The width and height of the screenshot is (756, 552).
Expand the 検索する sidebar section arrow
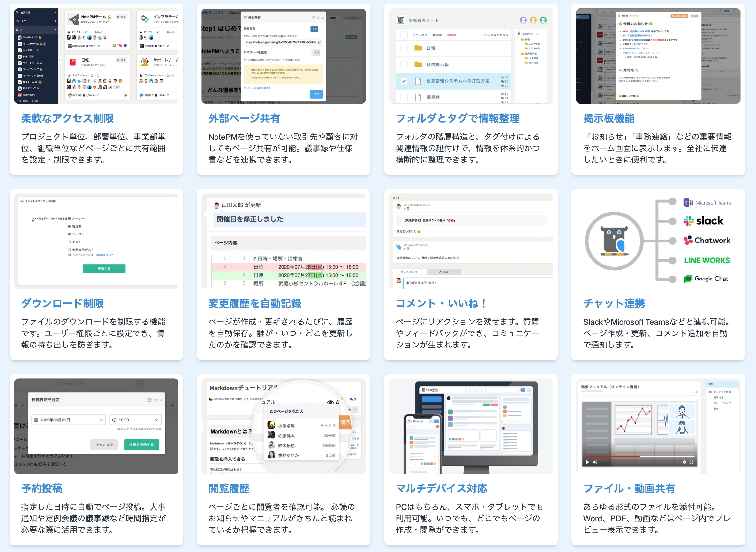click(55, 13)
